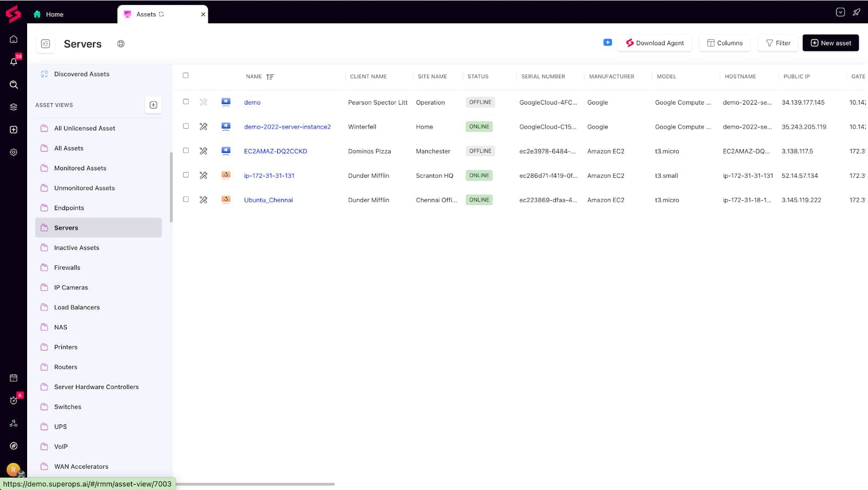Image resolution: width=868 pixels, height=490 pixels.
Task: Click the dropdown box icon in the top bar
Action: point(840,12)
